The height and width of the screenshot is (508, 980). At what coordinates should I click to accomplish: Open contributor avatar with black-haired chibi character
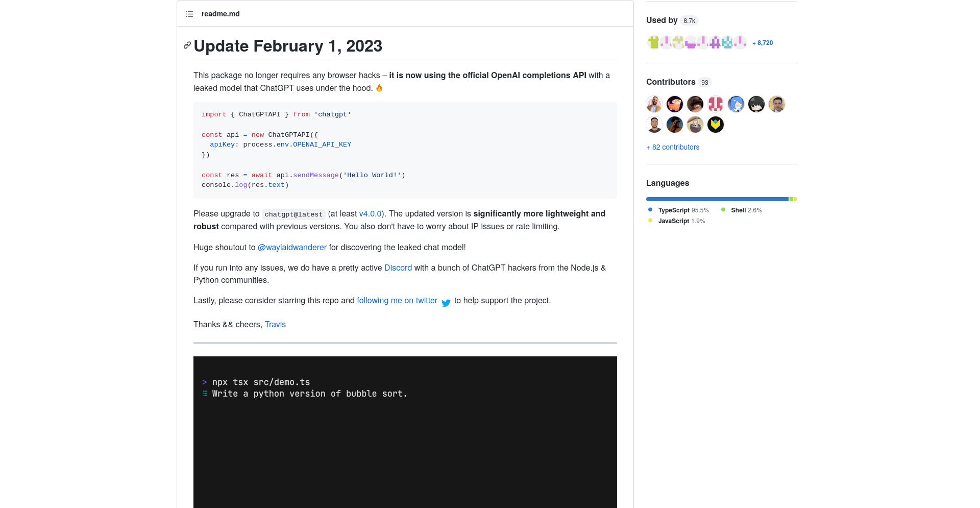pos(756,104)
